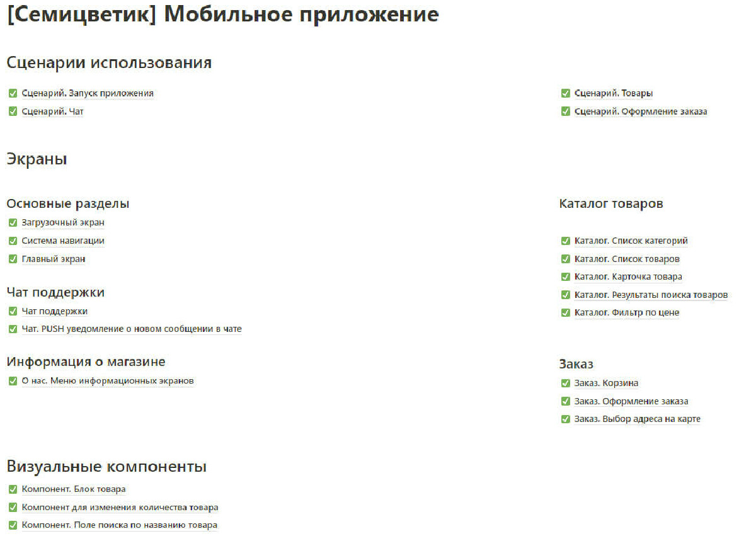Screen dimensions: 756x541
Task: Toggle checkbox beside 'Компонент. Блок товара'
Action: click(x=13, y=489)
